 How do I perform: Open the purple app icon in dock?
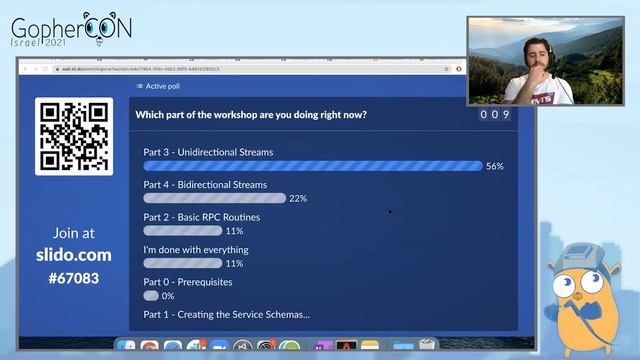[x=323, y=345]
